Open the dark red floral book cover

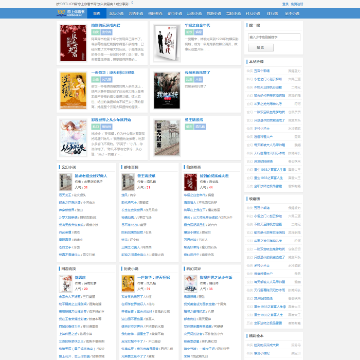tap(73, 43)
